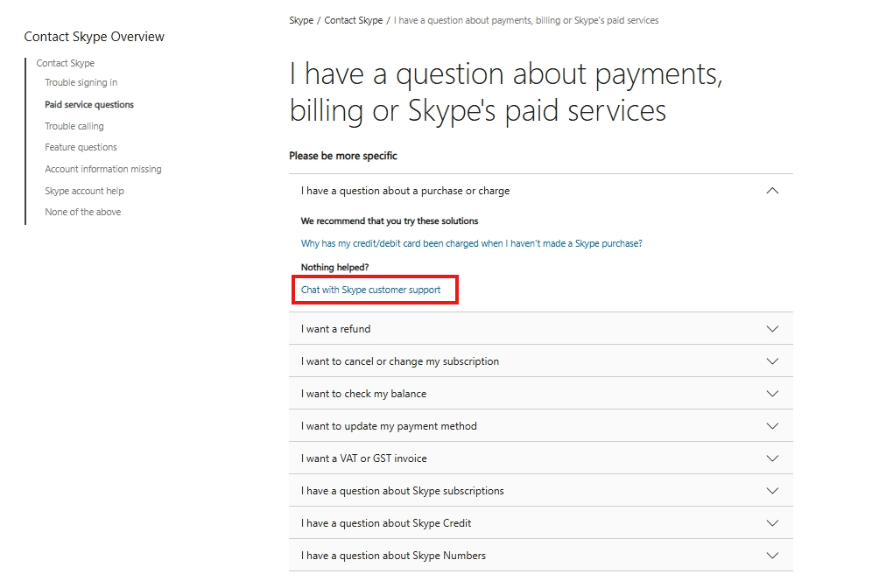Go to Skype in the breadcrumb
Viewport: 872px width, 588px height.
301,21
